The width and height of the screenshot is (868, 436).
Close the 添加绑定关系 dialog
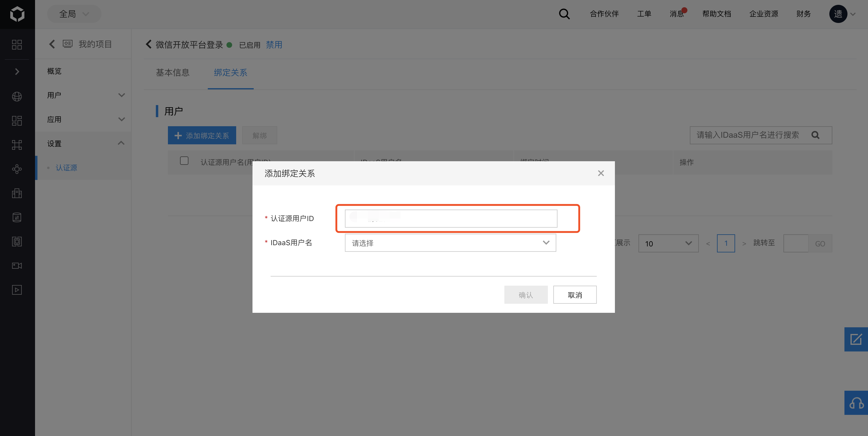(x=600, y=173)
